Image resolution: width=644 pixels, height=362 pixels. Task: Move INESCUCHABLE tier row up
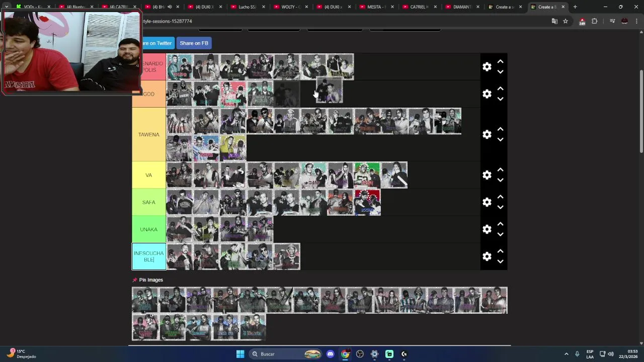501,251
